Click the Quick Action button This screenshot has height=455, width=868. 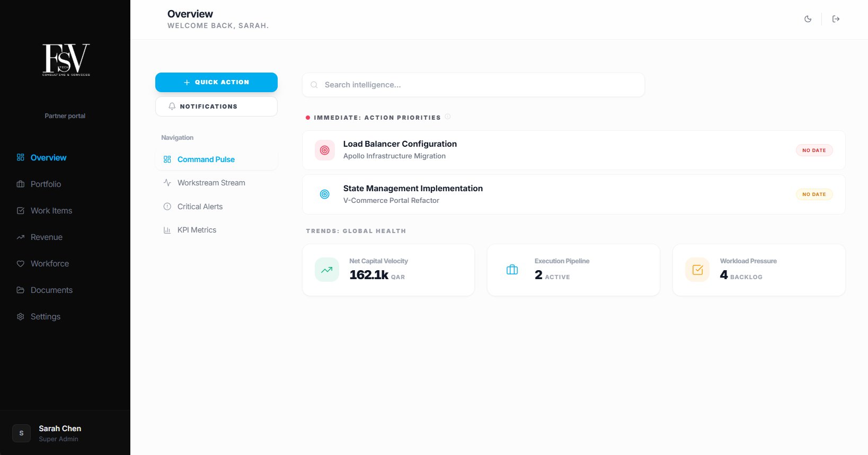point(216,82)
